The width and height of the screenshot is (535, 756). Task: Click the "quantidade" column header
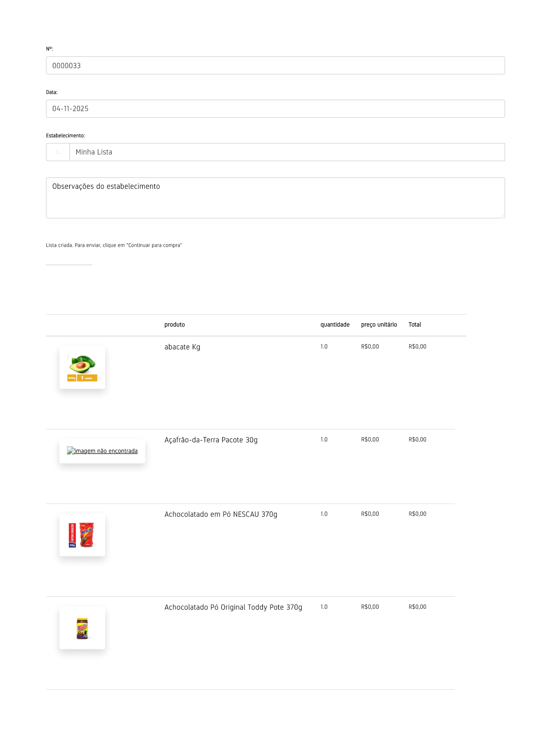pos(335,325)
